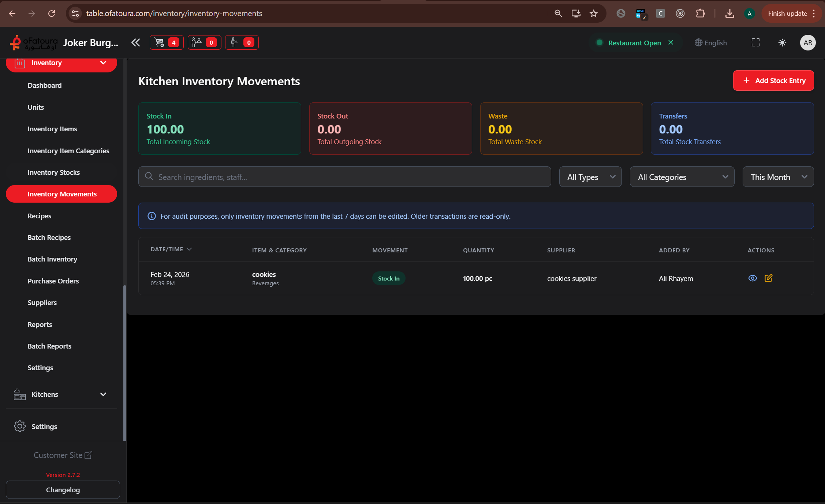Open the Changelog button
The width and height of the screenshot is (825, 504).
[x=63, y=490]
